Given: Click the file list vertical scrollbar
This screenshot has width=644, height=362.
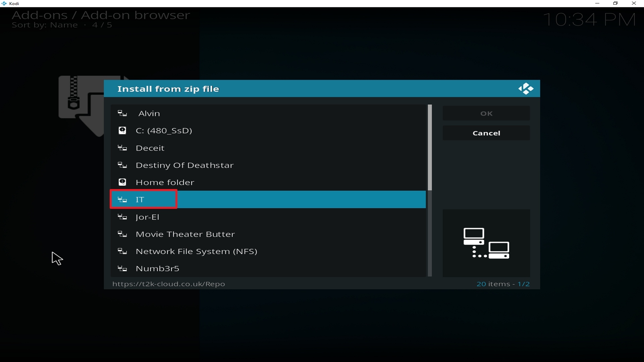Looking at the screenshot, I should 430,191.
